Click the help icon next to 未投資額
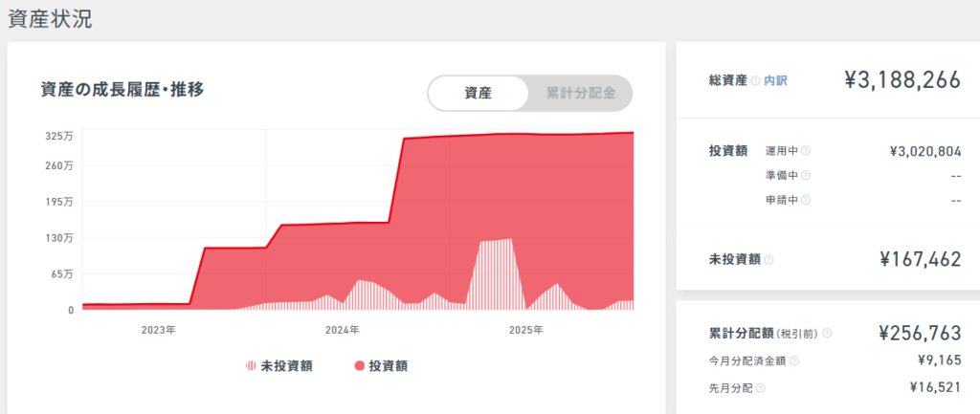 coord(769,259)
